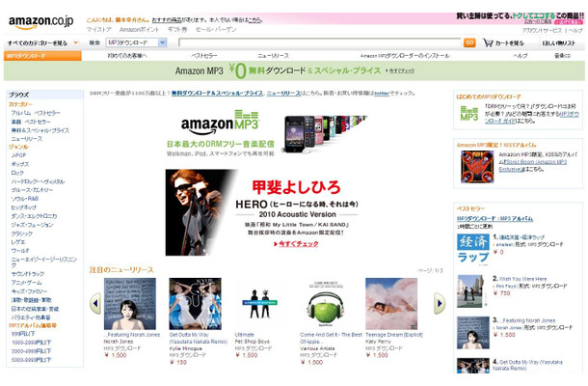588x386 pixels.
Task: Open the MP3ダウンロード search category dropdown
Action: (137, 42)
